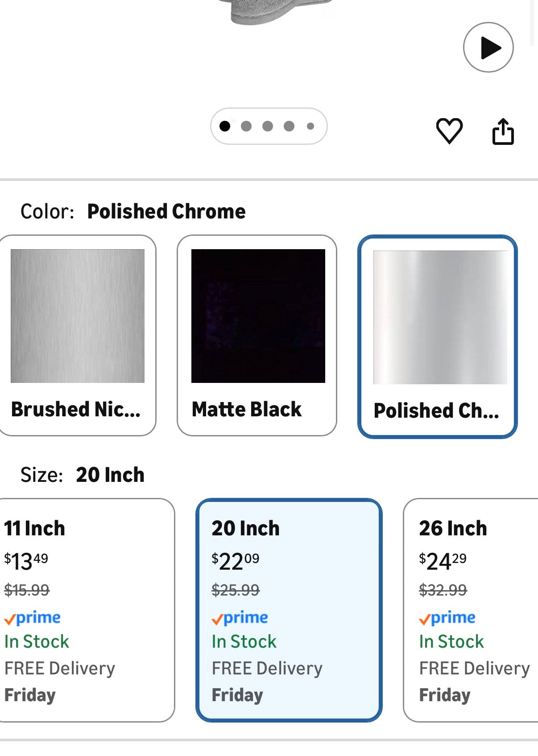Choose the 20 Inch size option
The image size is (538, 756).
[x=289, y=609]
